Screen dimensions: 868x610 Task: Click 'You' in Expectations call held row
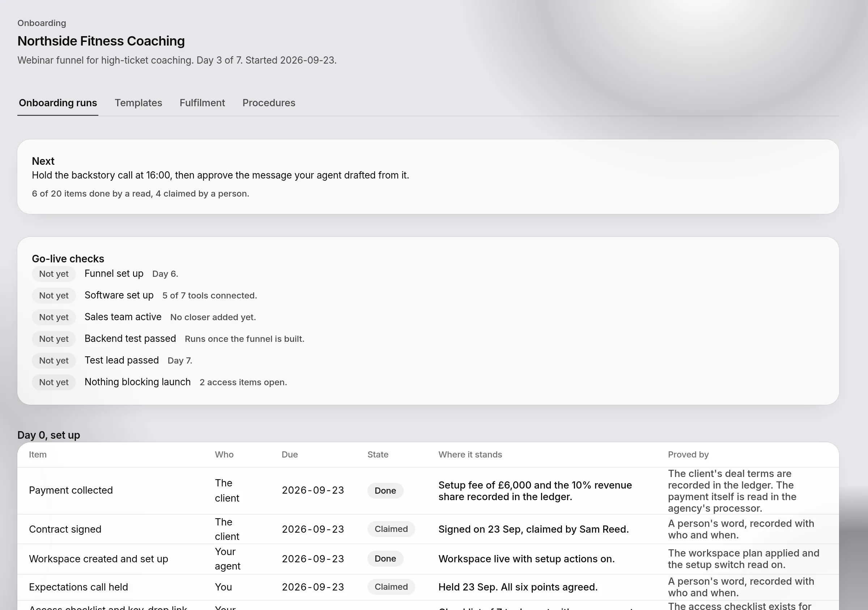point(224,587)
